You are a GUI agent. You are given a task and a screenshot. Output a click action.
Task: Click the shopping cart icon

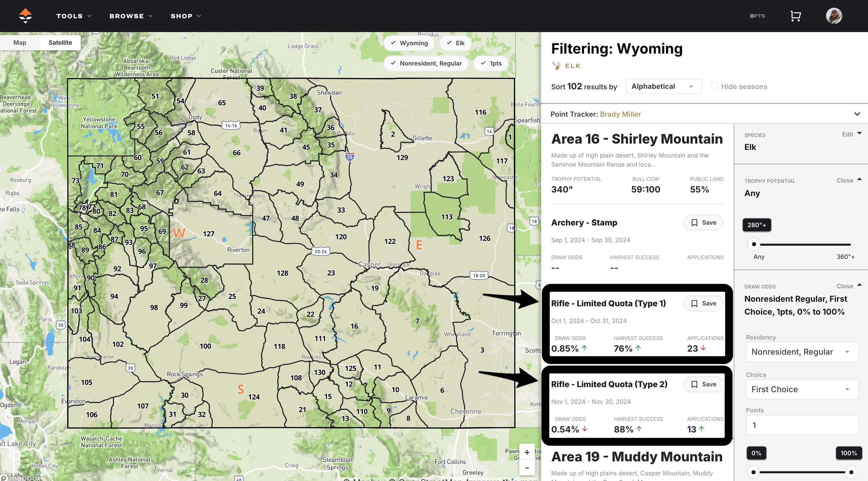pyautogui.click(x=795, y=16)
